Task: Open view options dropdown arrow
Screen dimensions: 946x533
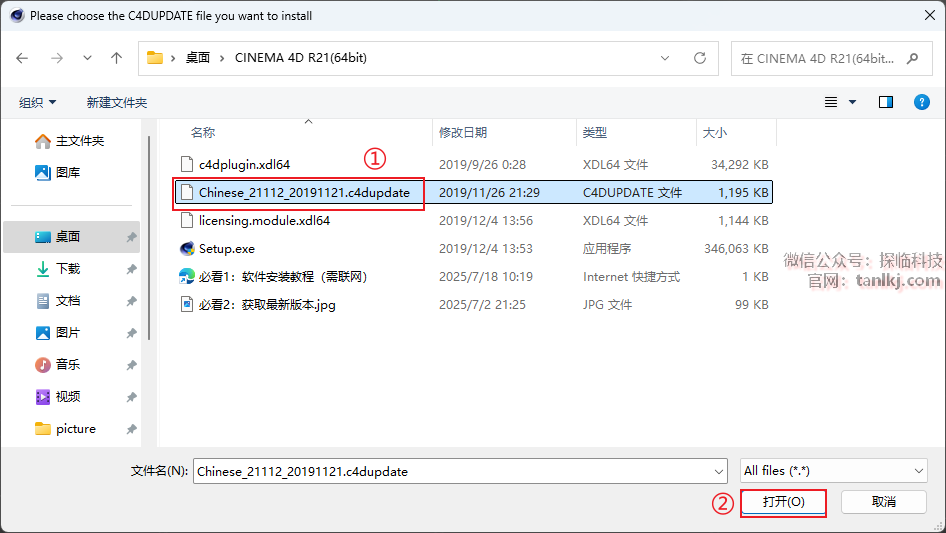Action: click(852, 102)
